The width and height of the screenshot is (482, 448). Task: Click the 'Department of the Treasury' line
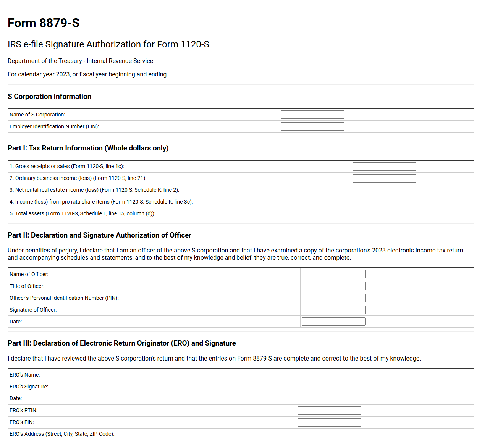pyautogui.click(x=80, y=61)
